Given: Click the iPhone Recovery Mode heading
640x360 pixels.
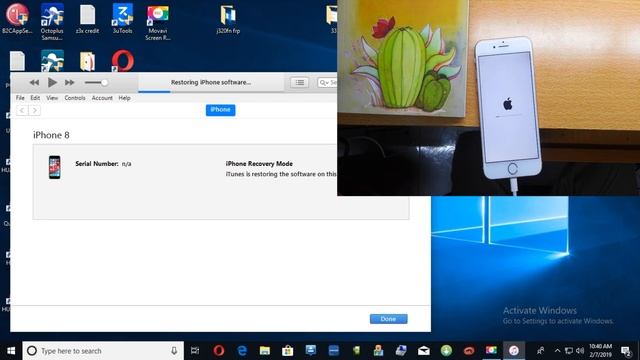Looking at the screenshot, I should 259,164.
